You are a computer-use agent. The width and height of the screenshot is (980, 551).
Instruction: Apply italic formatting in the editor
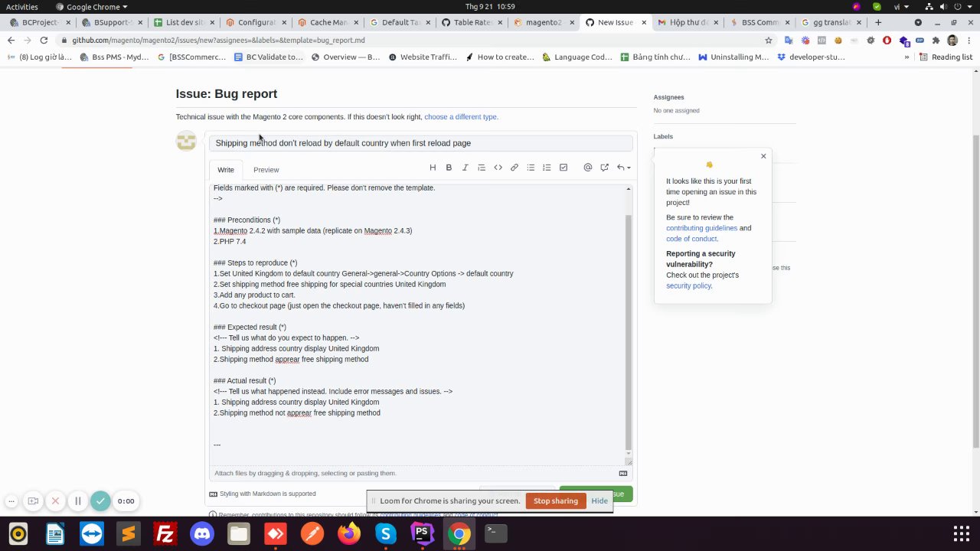tap(465, 168)
